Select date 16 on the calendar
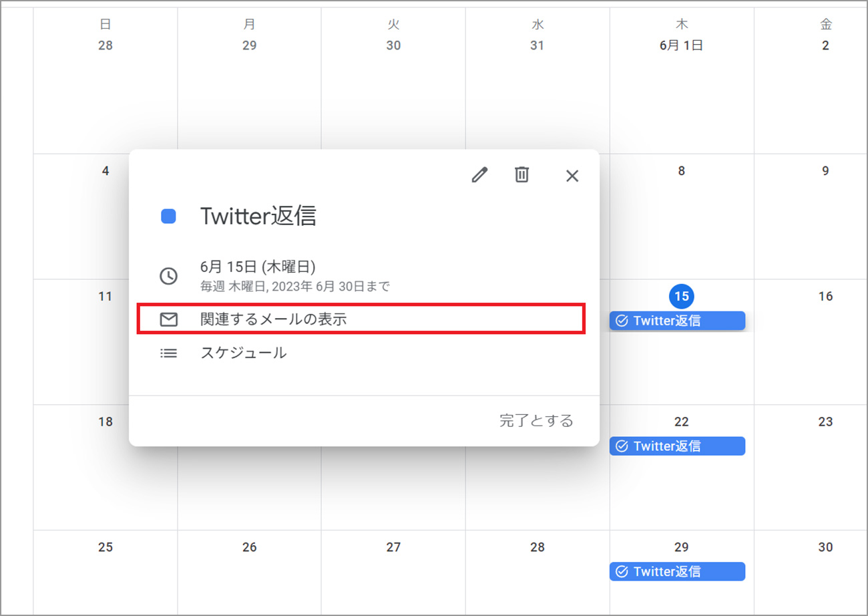 [x=825, y=297]
